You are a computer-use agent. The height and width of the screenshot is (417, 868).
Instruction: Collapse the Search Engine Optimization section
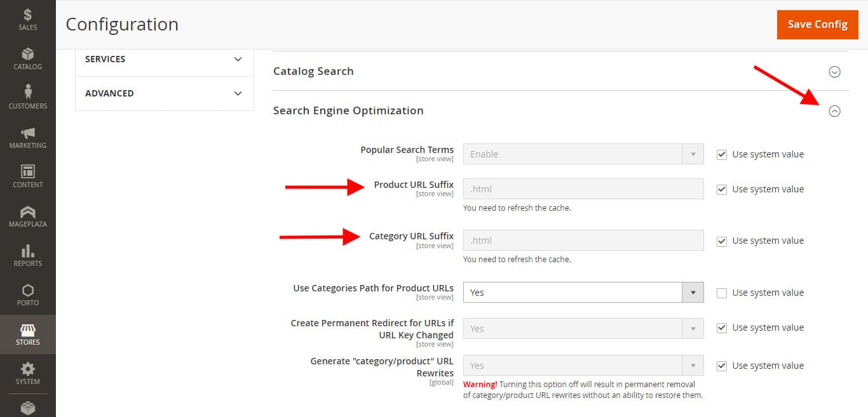tap(834, 111)
